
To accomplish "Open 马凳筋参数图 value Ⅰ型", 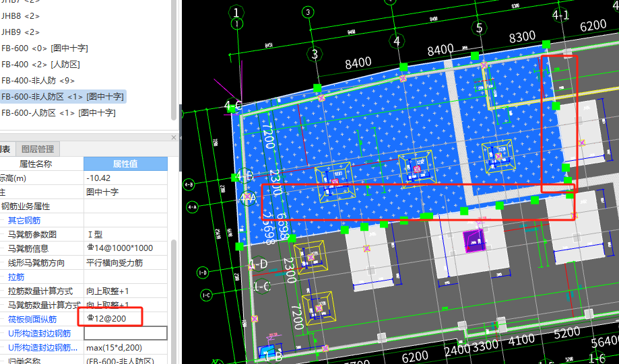I will (125, 234).
